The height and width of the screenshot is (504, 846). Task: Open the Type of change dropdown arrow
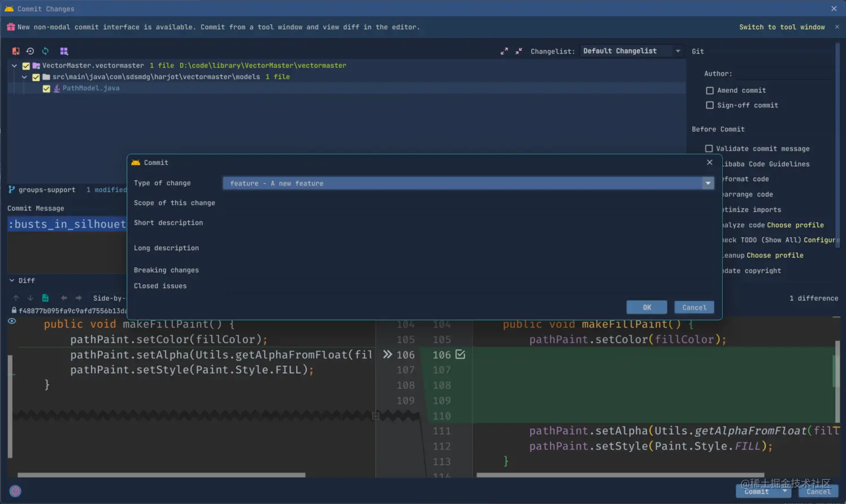coord(708,183)
